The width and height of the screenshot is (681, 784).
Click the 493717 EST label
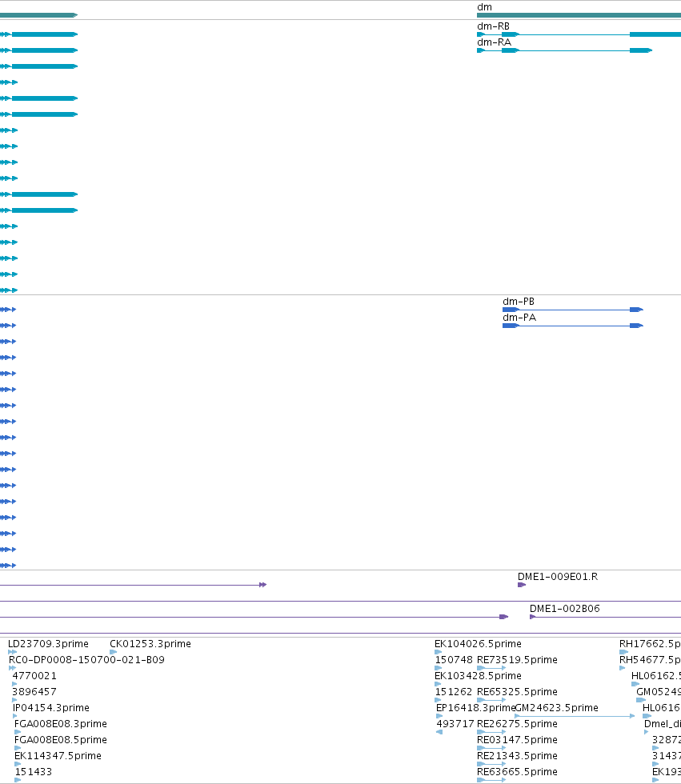(x=455, y=723)
